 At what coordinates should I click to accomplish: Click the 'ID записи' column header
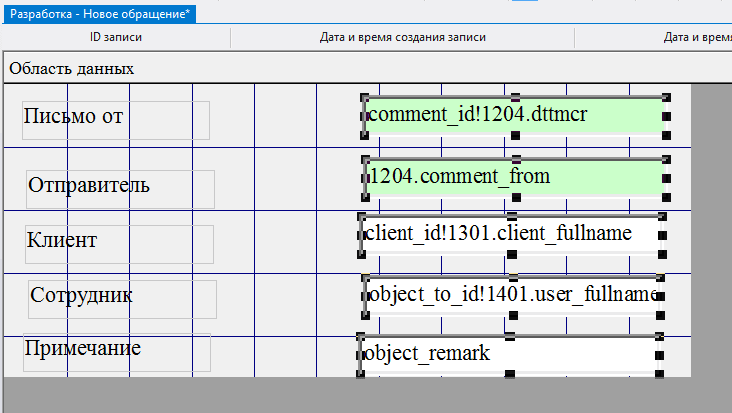point(116,38)
